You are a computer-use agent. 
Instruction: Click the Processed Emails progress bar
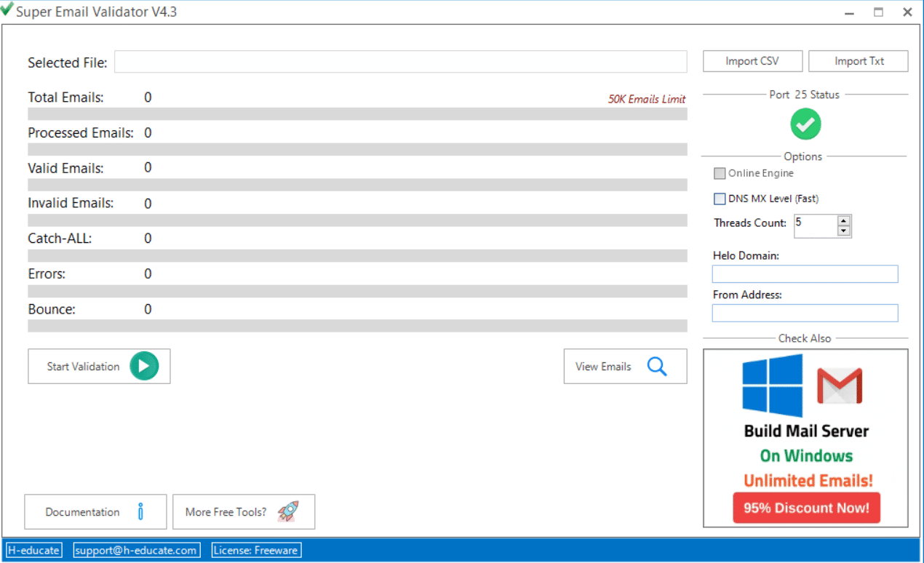coord(357,149)
